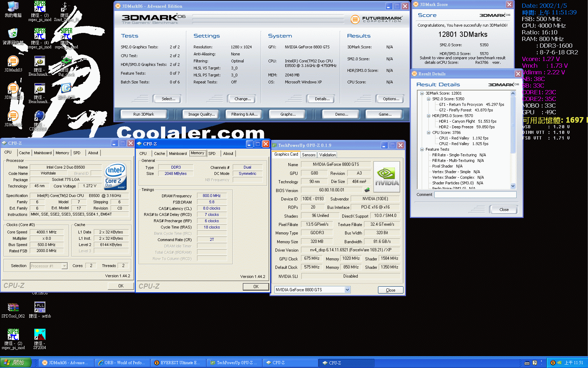Click OK in the left CPU-Z window
The width and height of the screenshot is (588, 368).
tap(121, 286)
